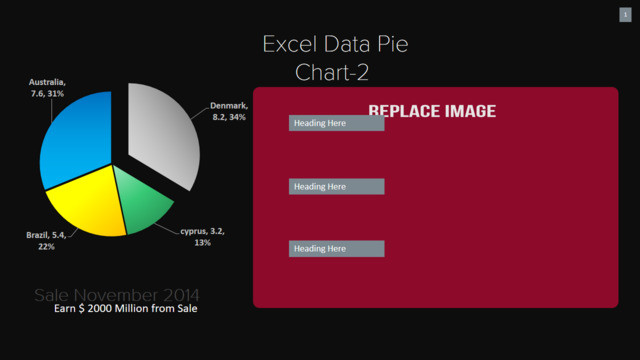
Task: Click the cyprus, 3.2, 13% data label
Action: [x=202, y=237]
